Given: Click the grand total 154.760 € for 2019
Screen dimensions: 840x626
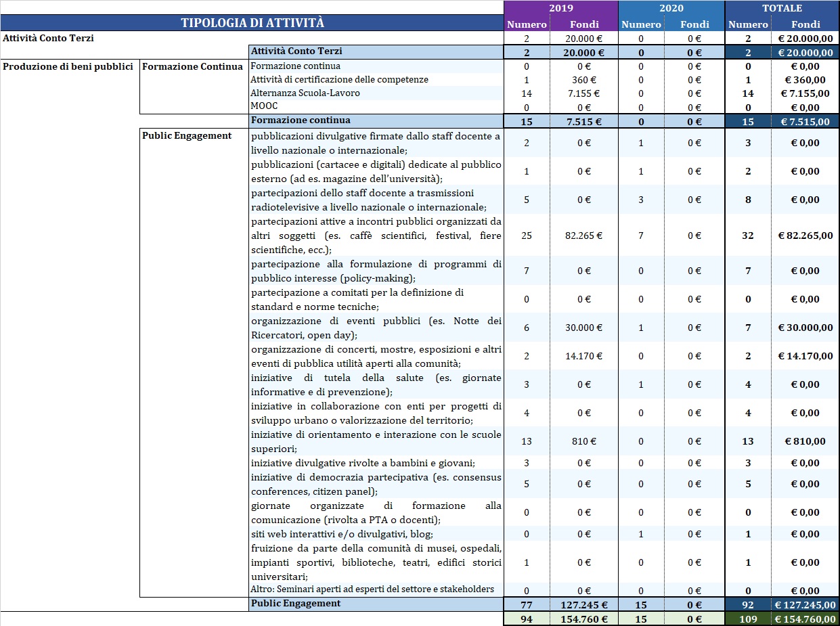Looking at the screenshot, I should pyautogui.click(x=584, y=619).
